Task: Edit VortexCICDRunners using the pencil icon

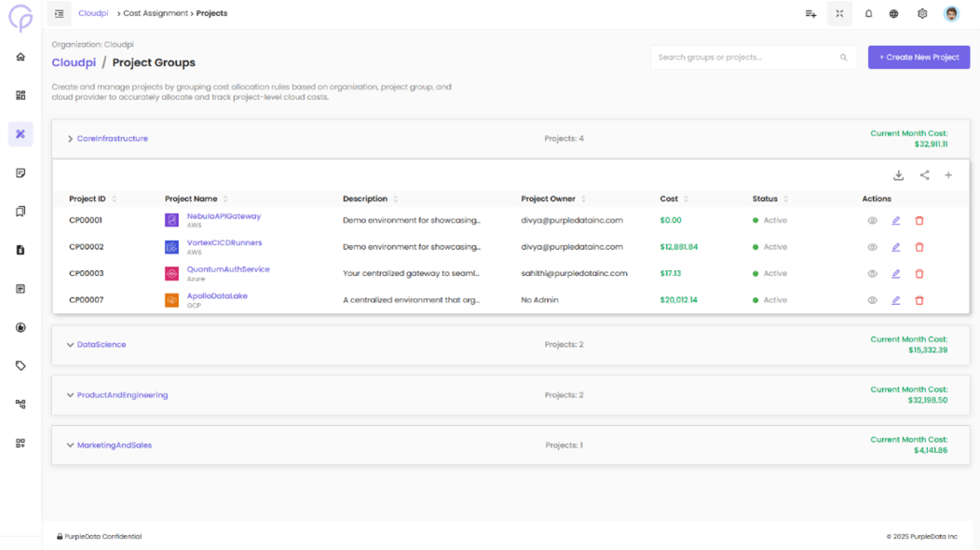Action: point(895,247)
